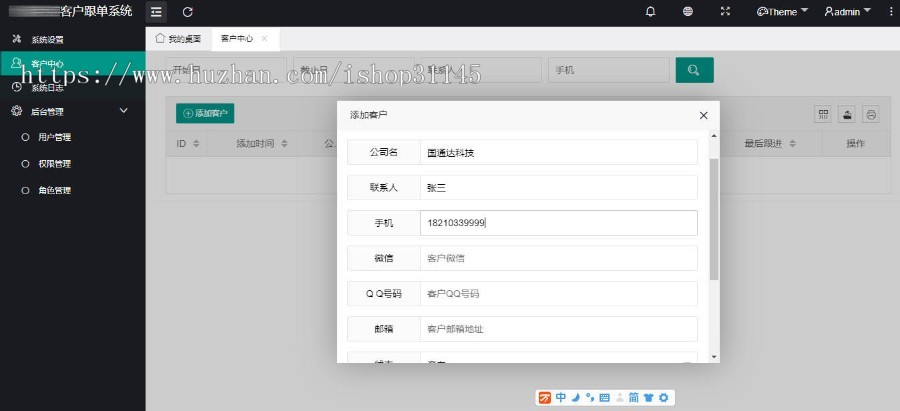900x411 pixels.
Task: Open IME settings gear icon
Action: point(664,397)
